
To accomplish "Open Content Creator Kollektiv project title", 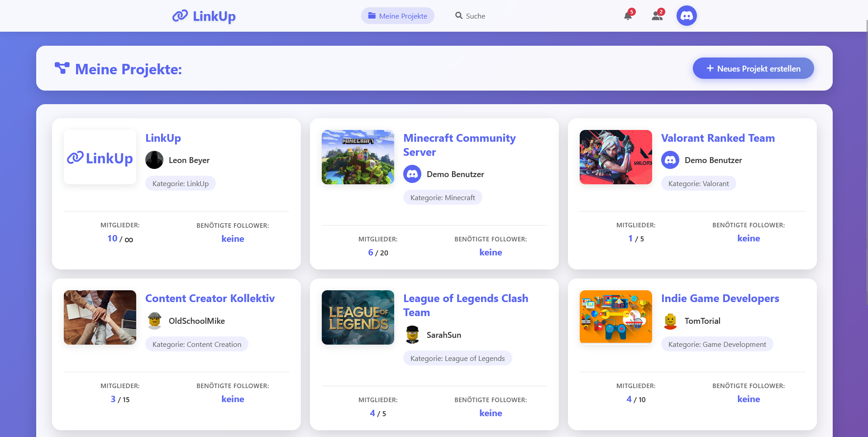I will click(210, 298).
